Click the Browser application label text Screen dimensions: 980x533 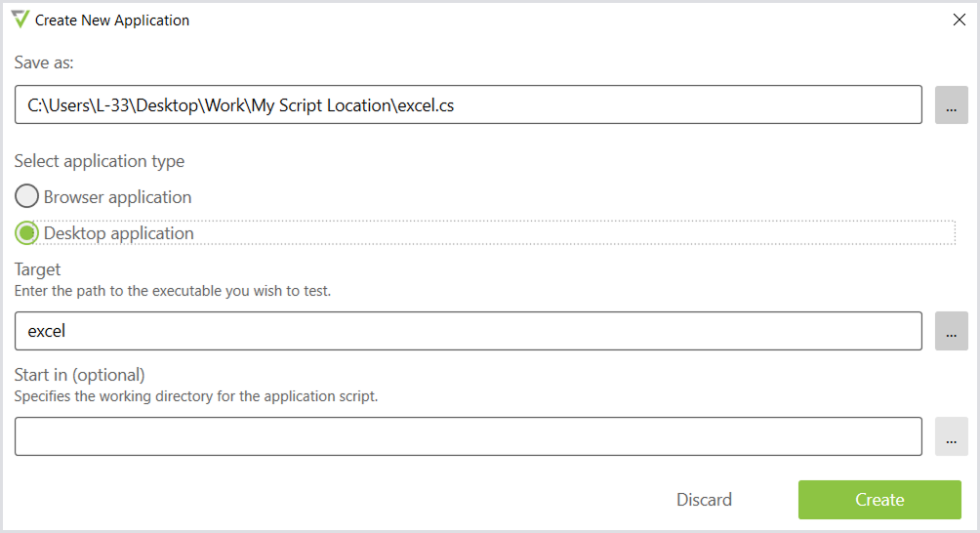click(117, 197)
